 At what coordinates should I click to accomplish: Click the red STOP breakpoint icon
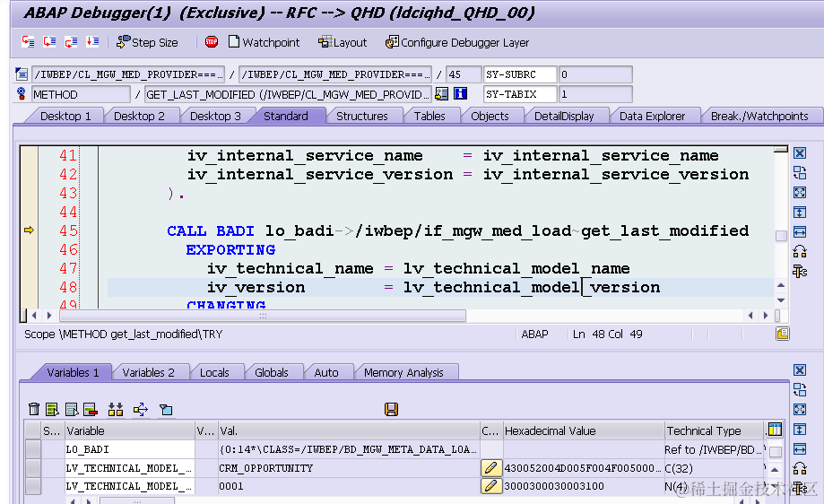tap(212, 42)
